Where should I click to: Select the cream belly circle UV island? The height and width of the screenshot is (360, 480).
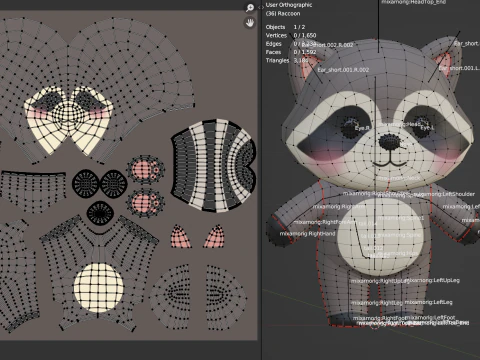(99, 288)
